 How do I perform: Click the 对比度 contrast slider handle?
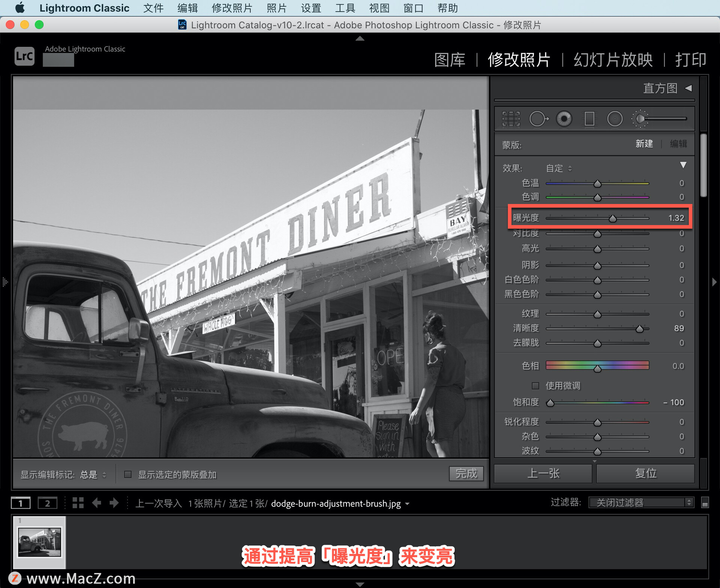pos(597,234)
